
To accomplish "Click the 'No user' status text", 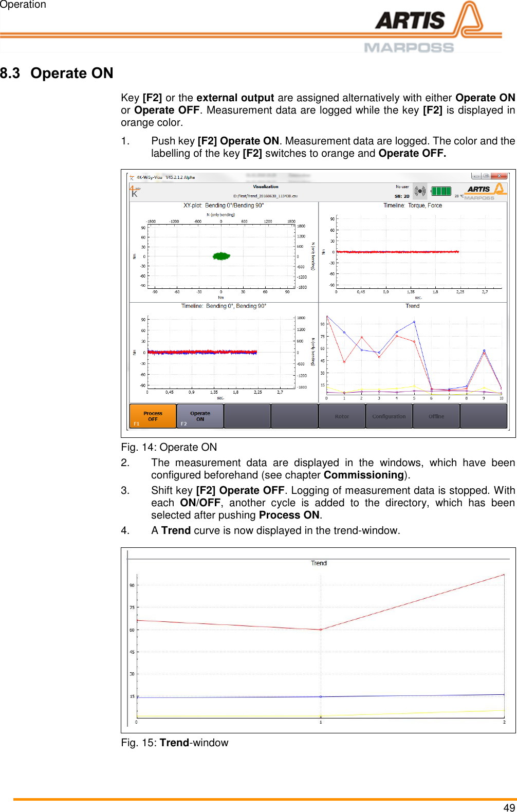I will tap(402, 187).
